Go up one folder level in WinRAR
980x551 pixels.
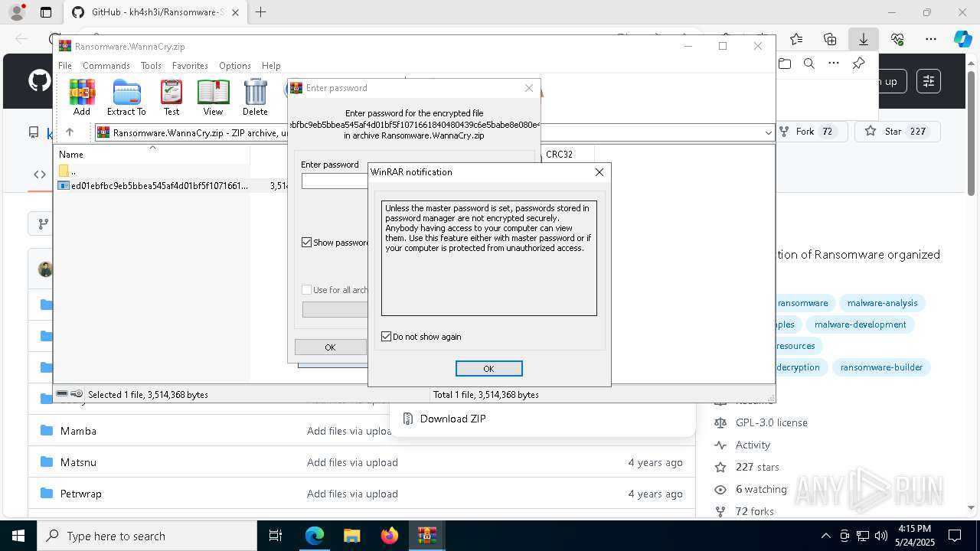point(70,132)
